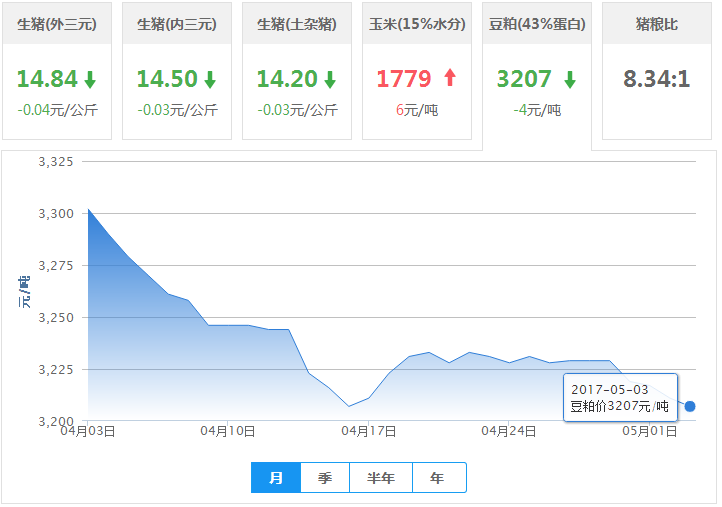Click the blue data point for 2017-05-03

(690, 406)
